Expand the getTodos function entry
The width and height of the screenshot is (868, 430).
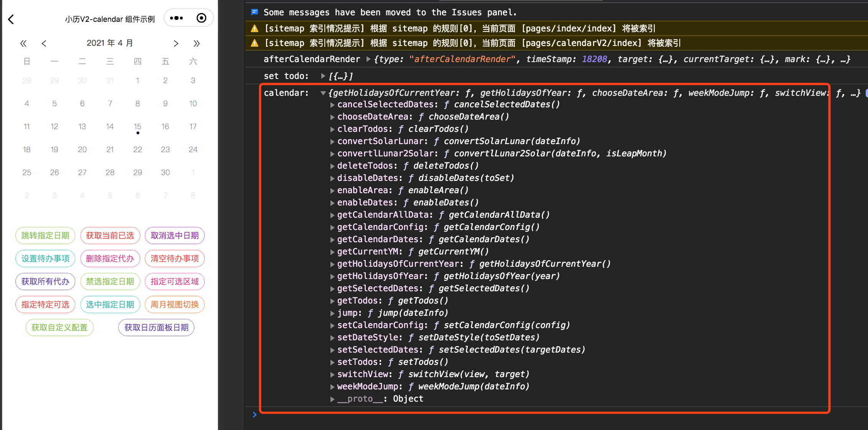(x=332, y=300)
